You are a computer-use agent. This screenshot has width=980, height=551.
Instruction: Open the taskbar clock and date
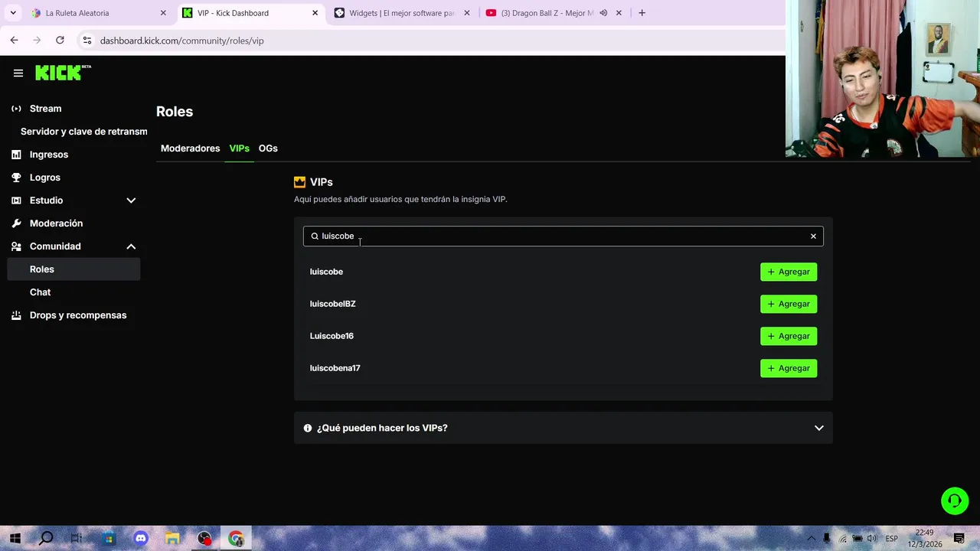[x=924, y=539]
